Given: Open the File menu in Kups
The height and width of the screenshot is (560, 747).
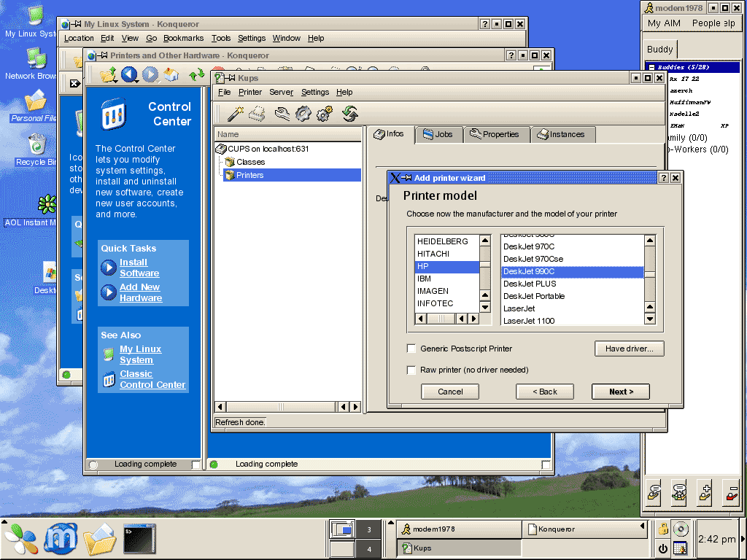Looking at the screenshot, I should (x=224, y=92).
